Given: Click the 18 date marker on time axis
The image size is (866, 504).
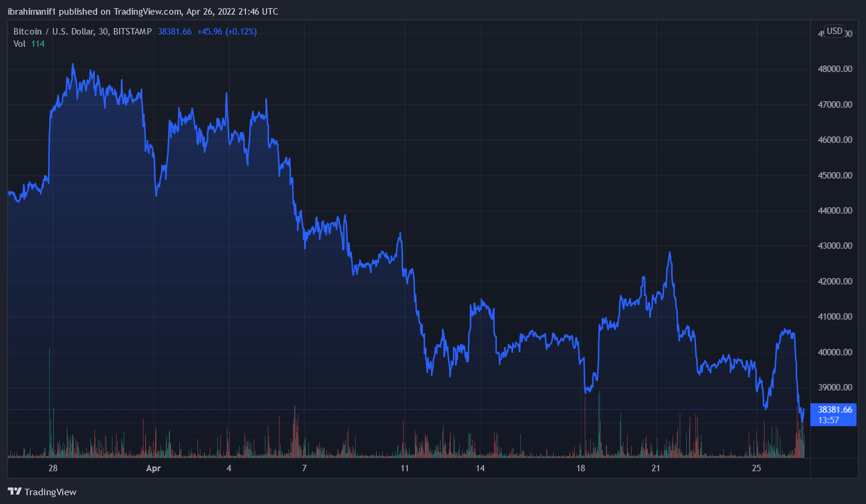Looking at the screenshot, I should point(580,468).
